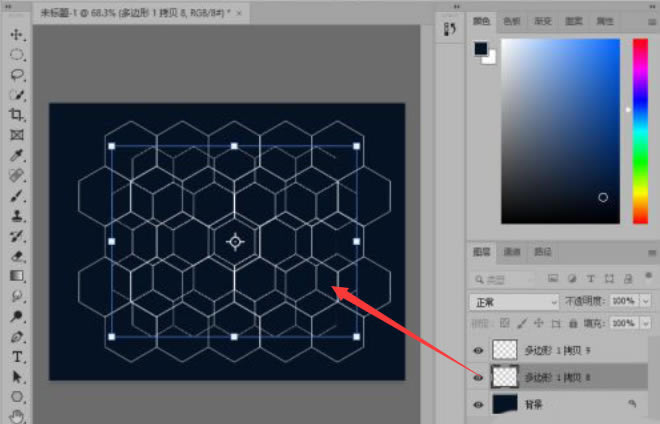Switch to the 色板 swatches tab
Viewport: 660px width, 424px height.
click(x=512, y=21)
